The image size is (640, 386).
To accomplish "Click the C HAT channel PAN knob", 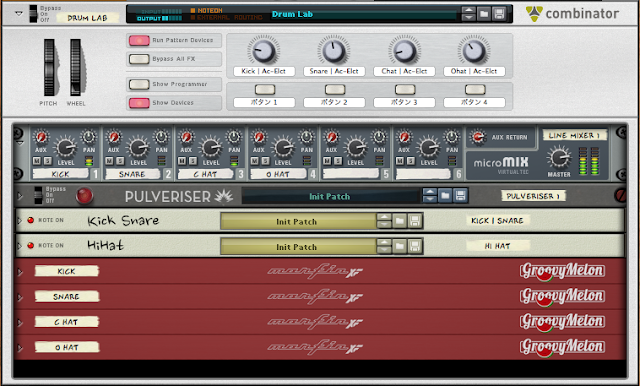I will point(234,137).
